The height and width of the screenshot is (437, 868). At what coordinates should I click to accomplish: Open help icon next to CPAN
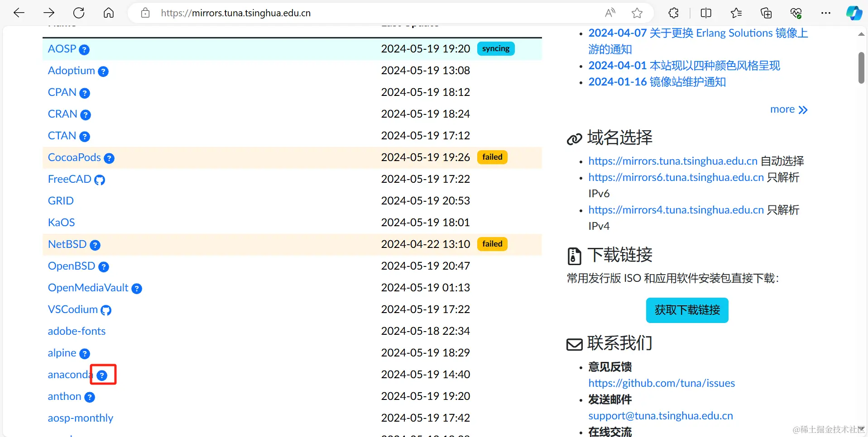(85, 93)
